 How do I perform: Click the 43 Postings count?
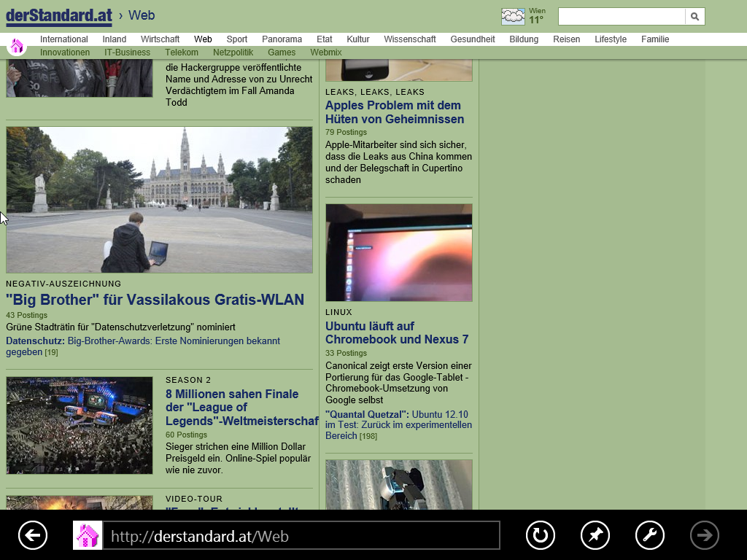[x=27, y=315]
